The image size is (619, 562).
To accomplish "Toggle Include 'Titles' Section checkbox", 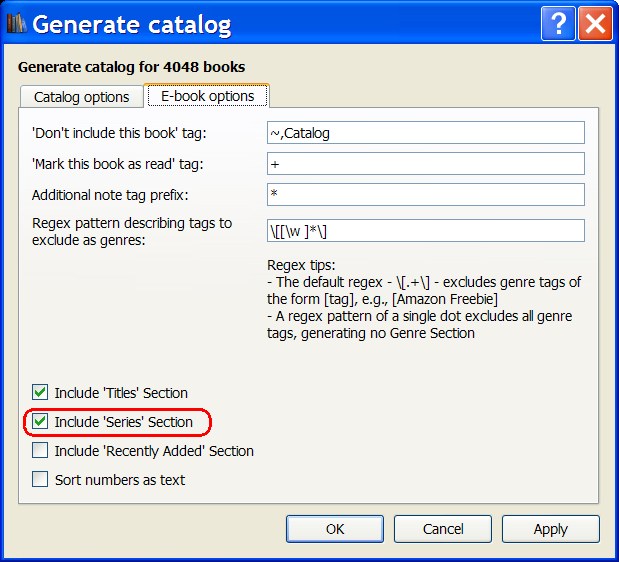I will pos(40,393).
